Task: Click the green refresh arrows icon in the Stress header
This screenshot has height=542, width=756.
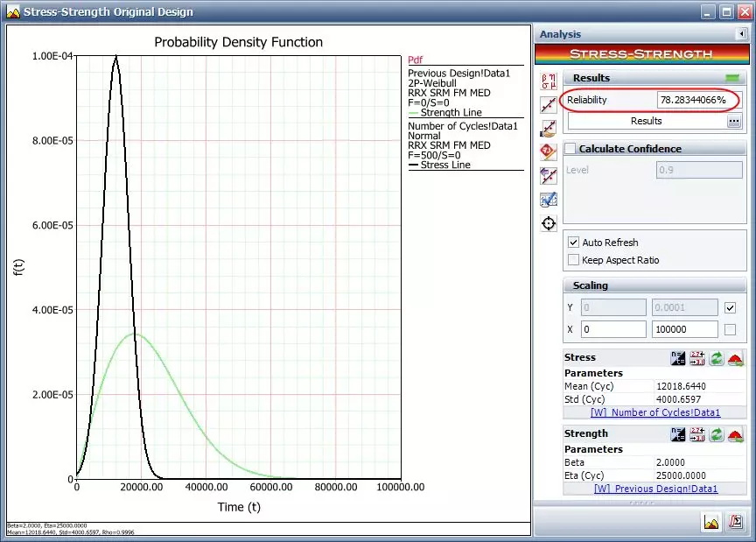Action: [717, 358]
